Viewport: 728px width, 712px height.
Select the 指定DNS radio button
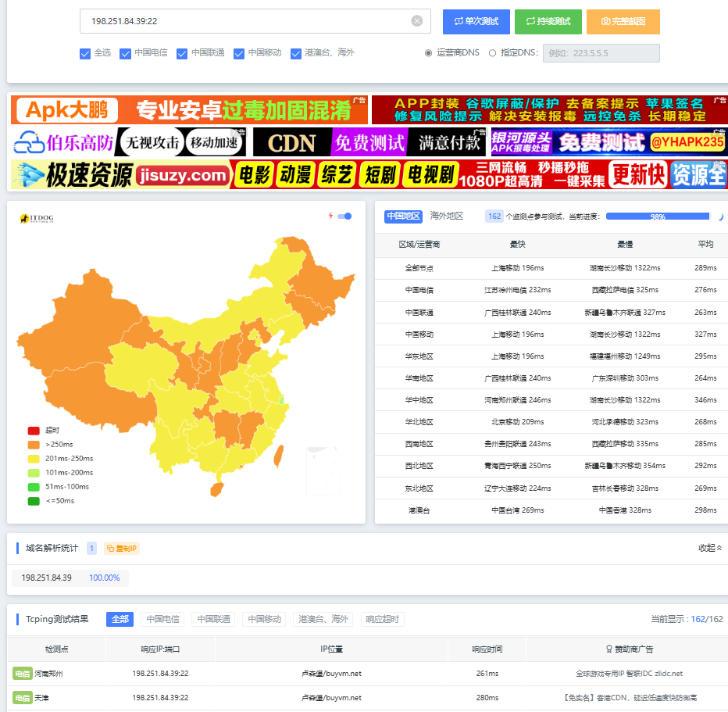click(492, 53)
